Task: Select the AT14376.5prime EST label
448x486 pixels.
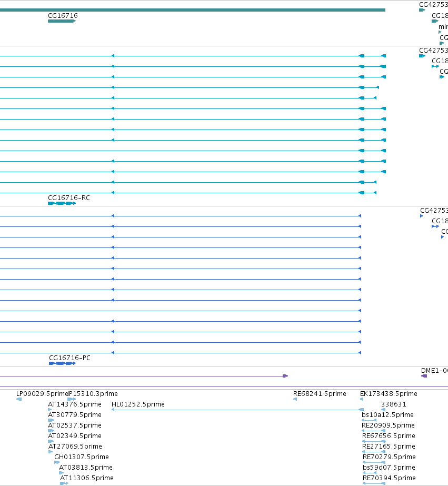Action: pyautogui.click(x=75, y=404)
